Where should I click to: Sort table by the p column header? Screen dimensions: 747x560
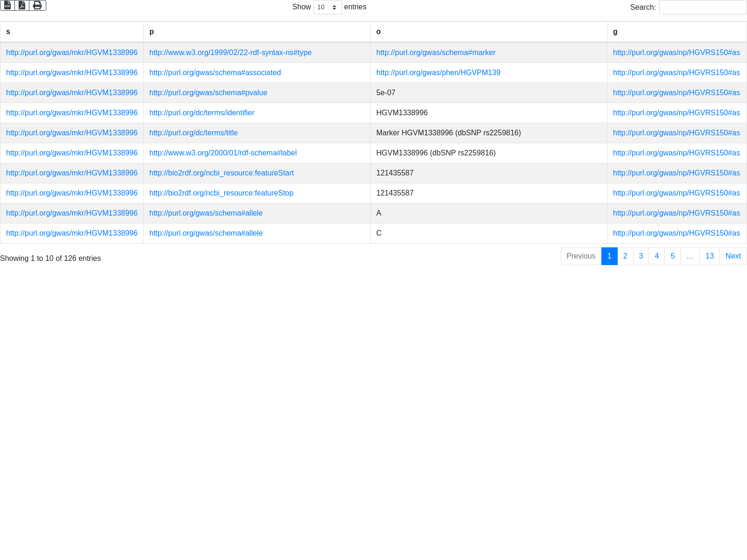[257, 32]
